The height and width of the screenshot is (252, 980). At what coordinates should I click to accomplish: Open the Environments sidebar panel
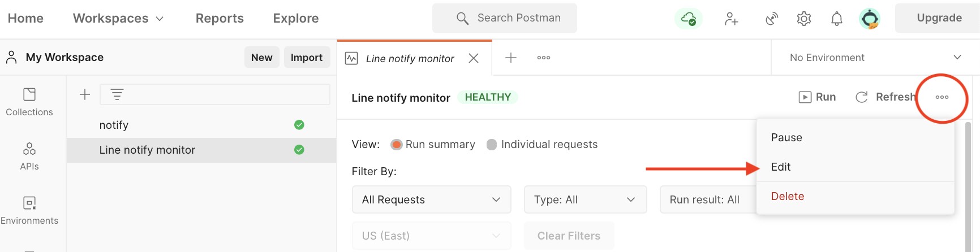click(x=29, y=211)
